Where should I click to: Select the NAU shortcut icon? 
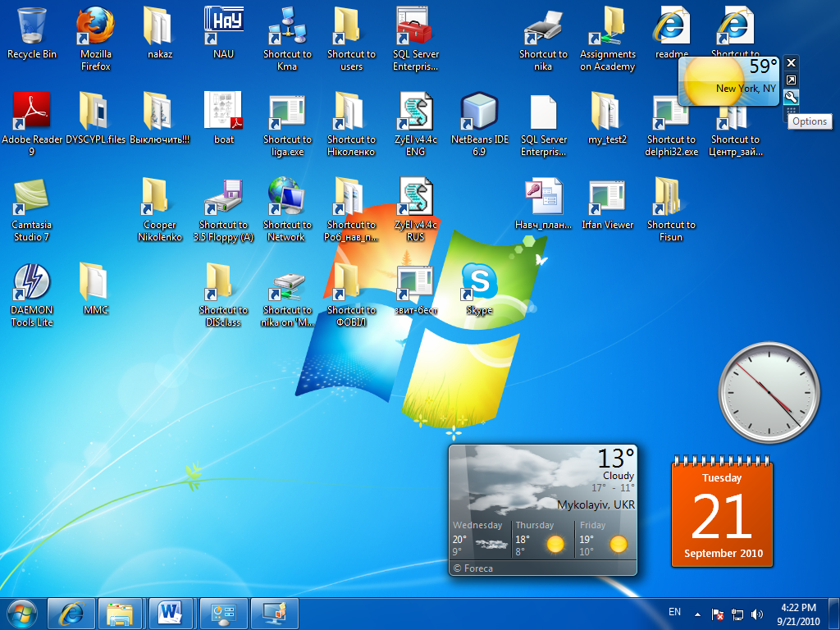tap(223, 33)
